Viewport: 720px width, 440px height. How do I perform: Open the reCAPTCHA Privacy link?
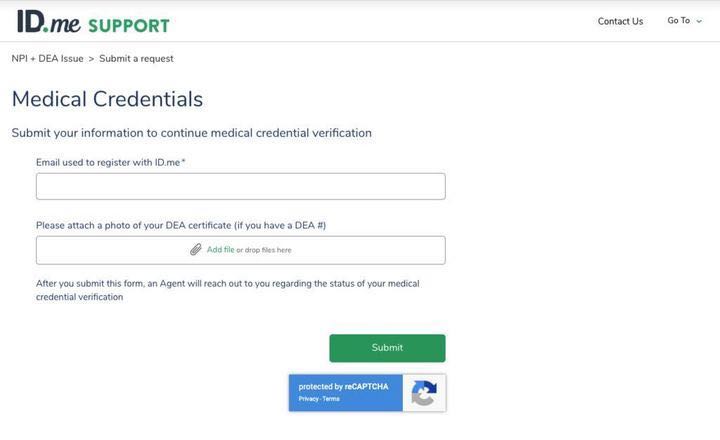click(x=309, y=399)
